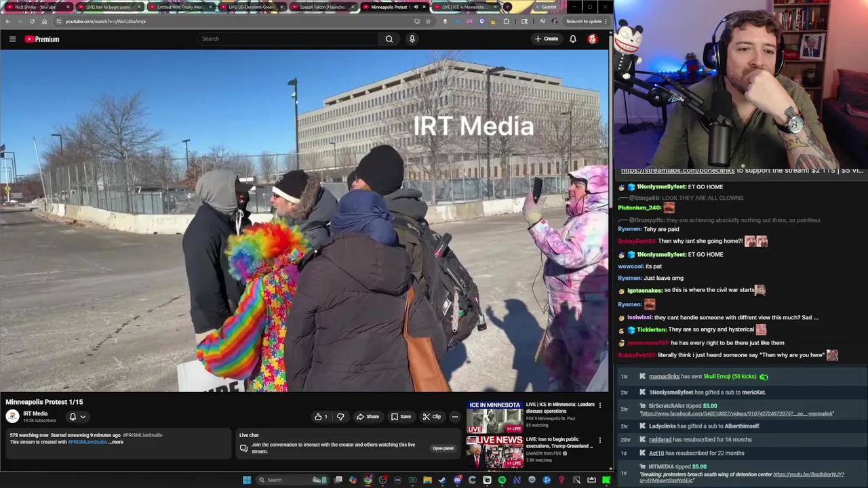Open the live chat panel

pos(443,448)
